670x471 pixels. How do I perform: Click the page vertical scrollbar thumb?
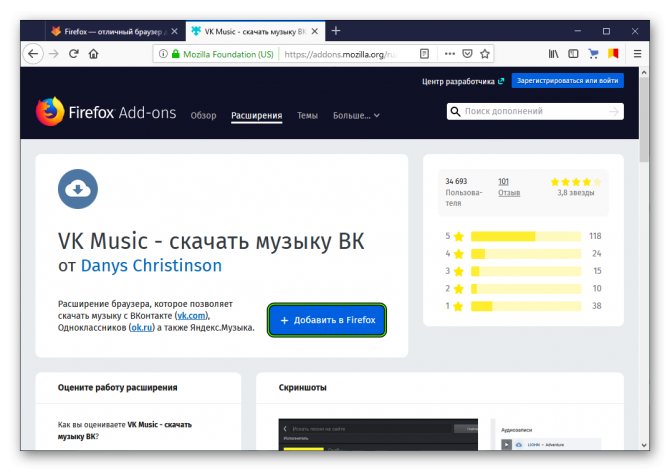click(x=644, y=119)
